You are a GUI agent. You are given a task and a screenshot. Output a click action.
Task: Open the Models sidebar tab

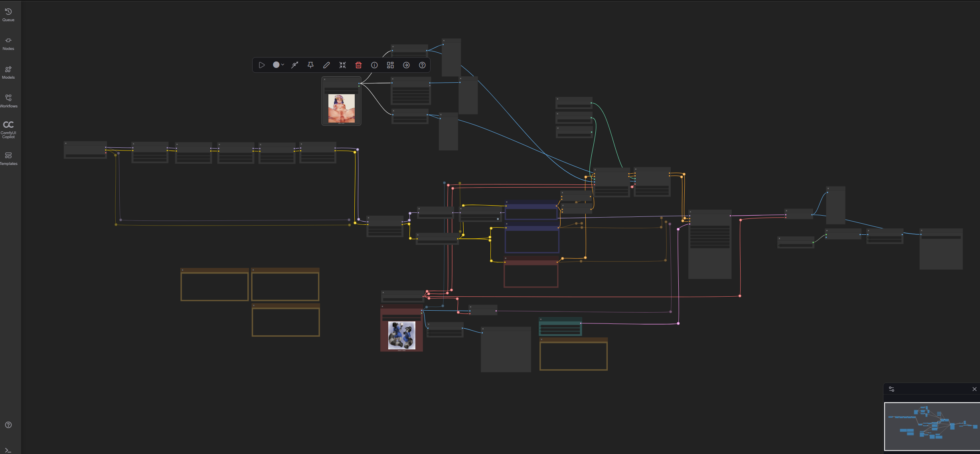(x=8, y=72)
